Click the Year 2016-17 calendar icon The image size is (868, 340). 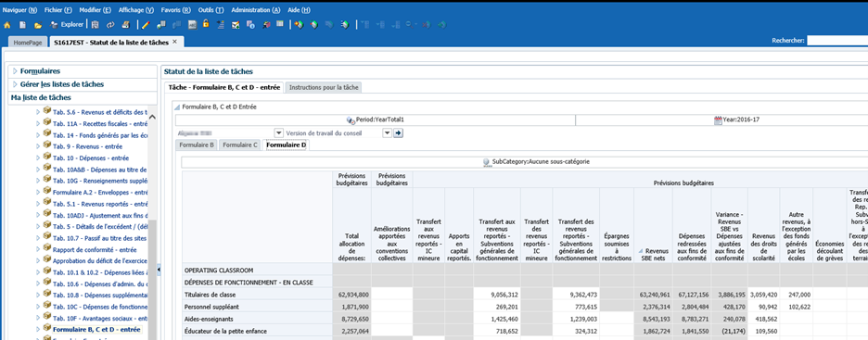(718, 120)
